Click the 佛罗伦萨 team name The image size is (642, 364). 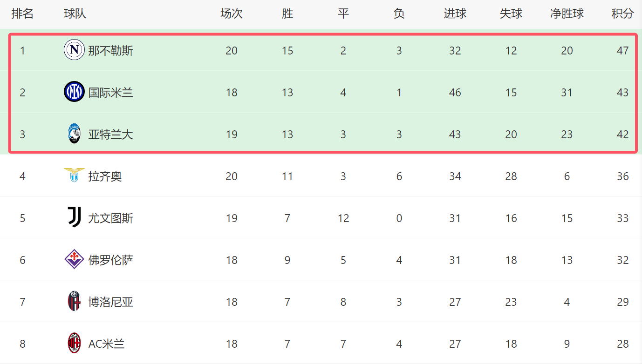[110, 260]
